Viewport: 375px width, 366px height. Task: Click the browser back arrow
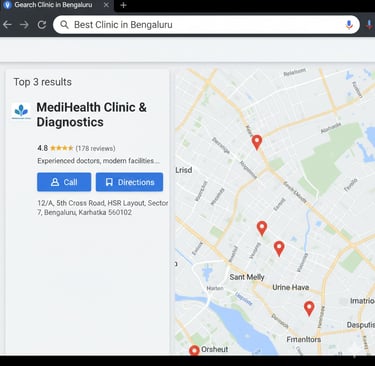point(7,25)
